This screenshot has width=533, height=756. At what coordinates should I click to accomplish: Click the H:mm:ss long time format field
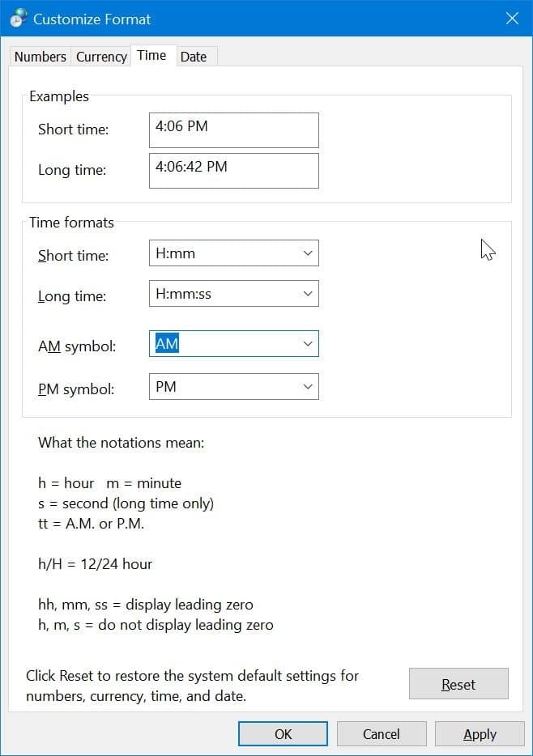[x=234, y=294]
